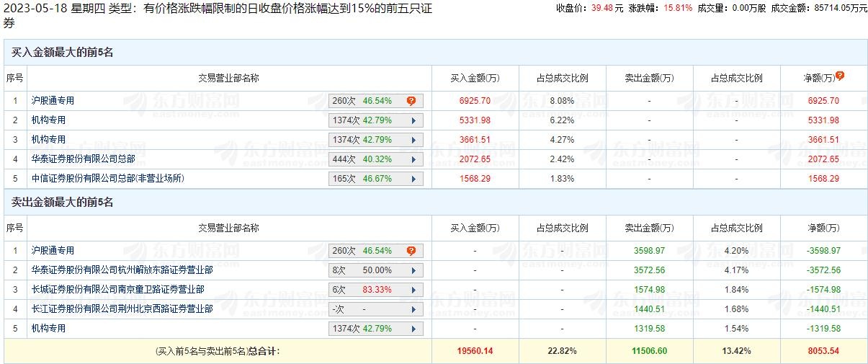Click the help icon in the buy-side 沪股通专用 row
The height and width of the screenshot is (364, 868).
coord(411,101)
